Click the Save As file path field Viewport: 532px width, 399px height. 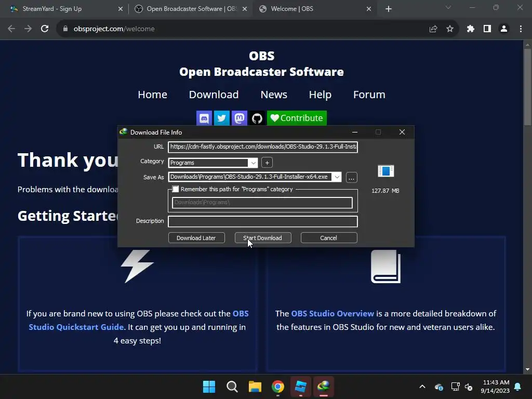coord(250,177)
